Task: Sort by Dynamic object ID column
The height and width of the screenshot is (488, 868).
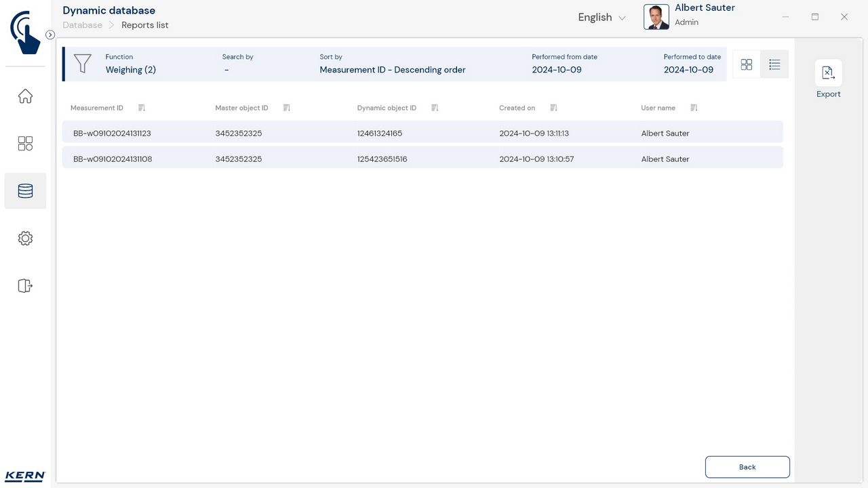Action: click(x=435, y=108)
